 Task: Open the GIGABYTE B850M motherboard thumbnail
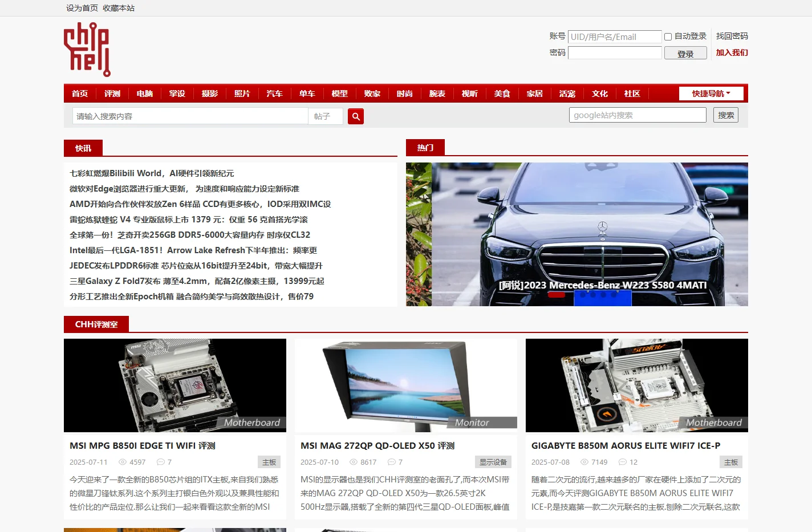tap(637, 385)
